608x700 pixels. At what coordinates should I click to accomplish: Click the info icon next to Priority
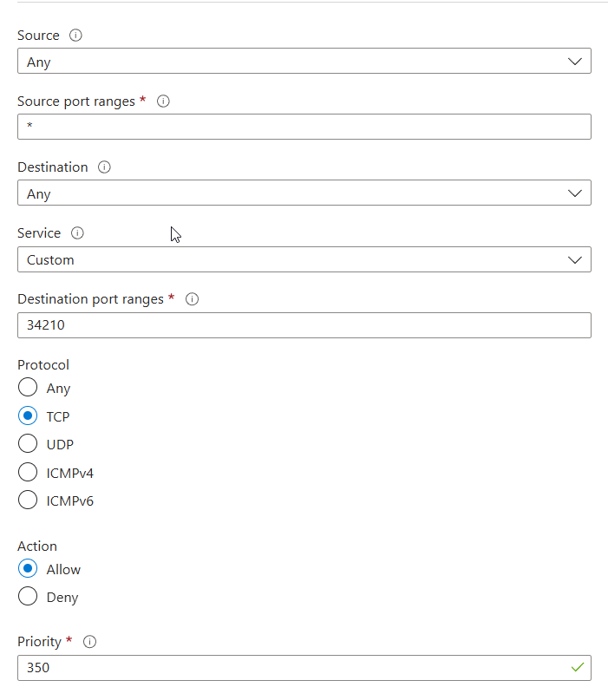[x=88, y=642]
